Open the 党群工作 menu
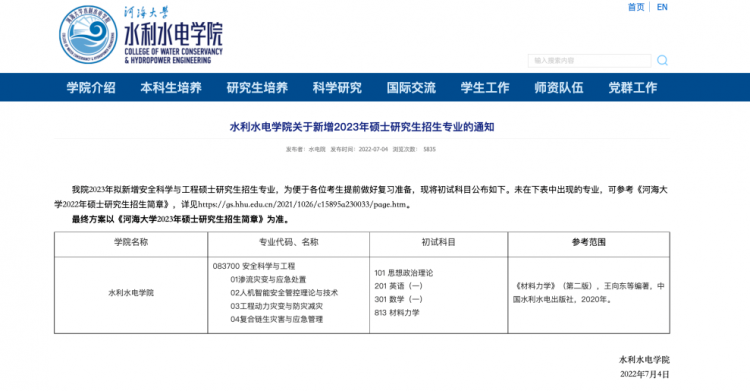 click(632, 88)
